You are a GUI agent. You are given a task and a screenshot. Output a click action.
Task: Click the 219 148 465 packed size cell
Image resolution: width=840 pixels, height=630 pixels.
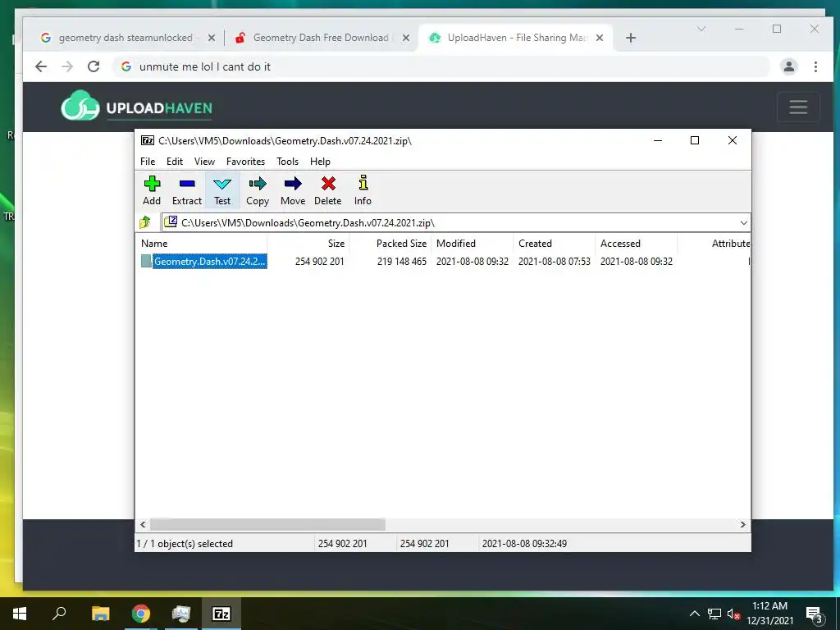click(x=402, y=262)
